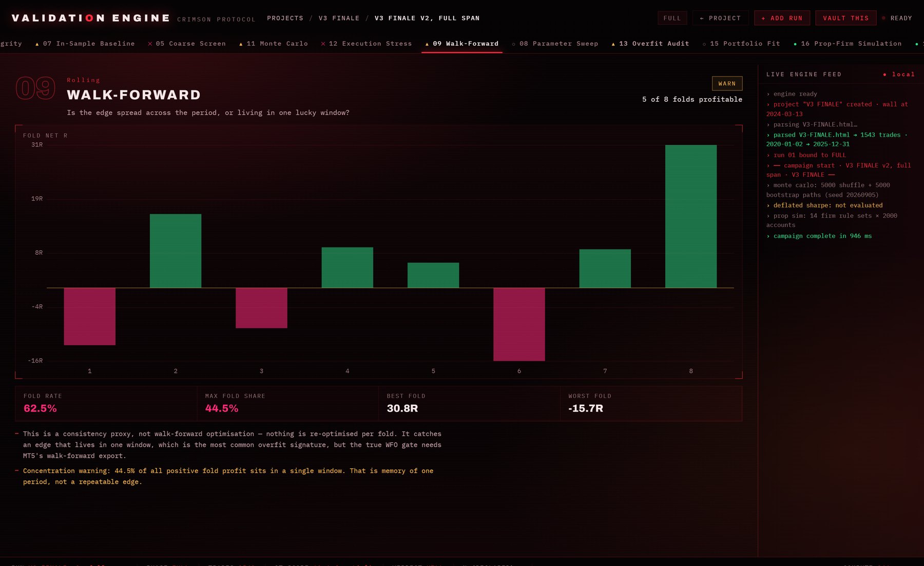Click the "local" feed status indicator
The height and width of the screenshot is (566, 924).
click(899, 74)
